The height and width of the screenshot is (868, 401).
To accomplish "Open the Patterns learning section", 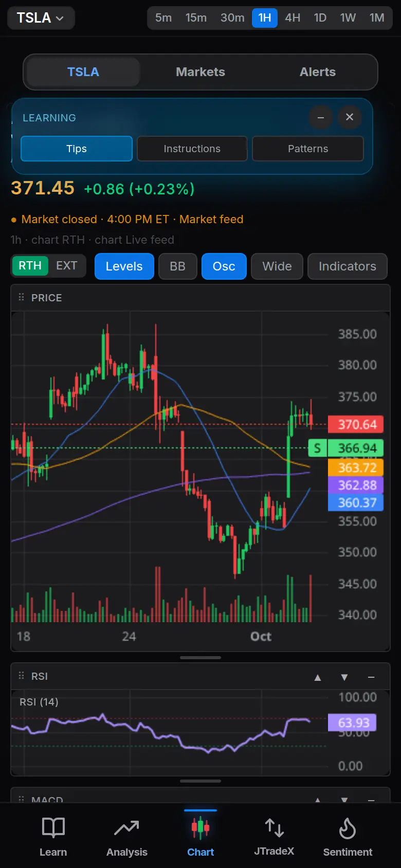I will coord(308,149).
